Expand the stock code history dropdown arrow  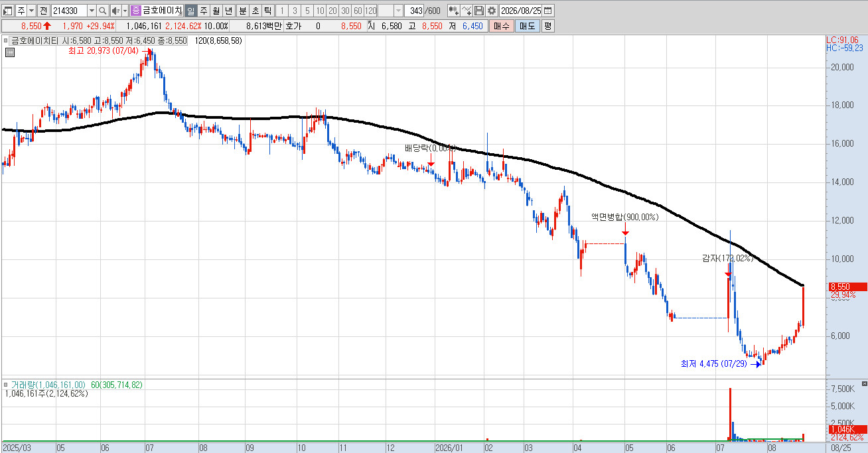click(92, 11)
